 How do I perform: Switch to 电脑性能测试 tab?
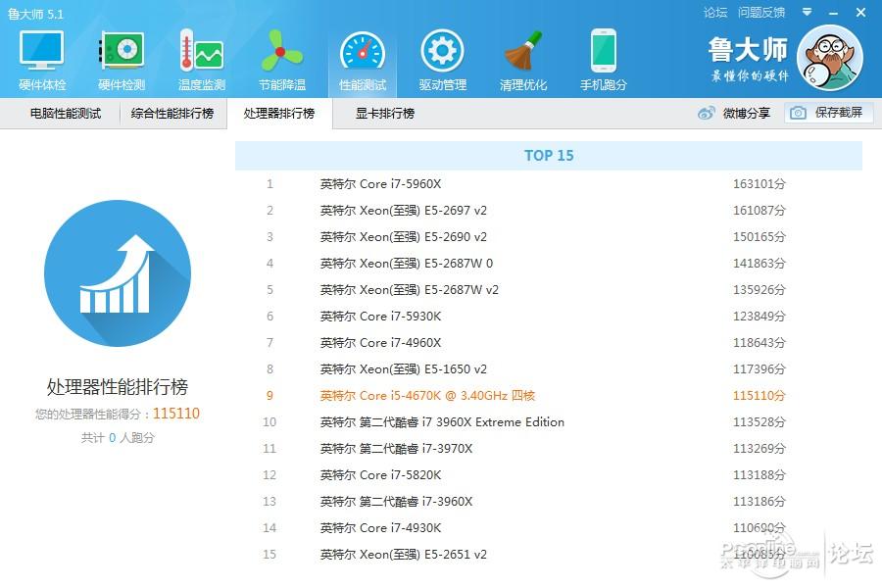point(66,113)
